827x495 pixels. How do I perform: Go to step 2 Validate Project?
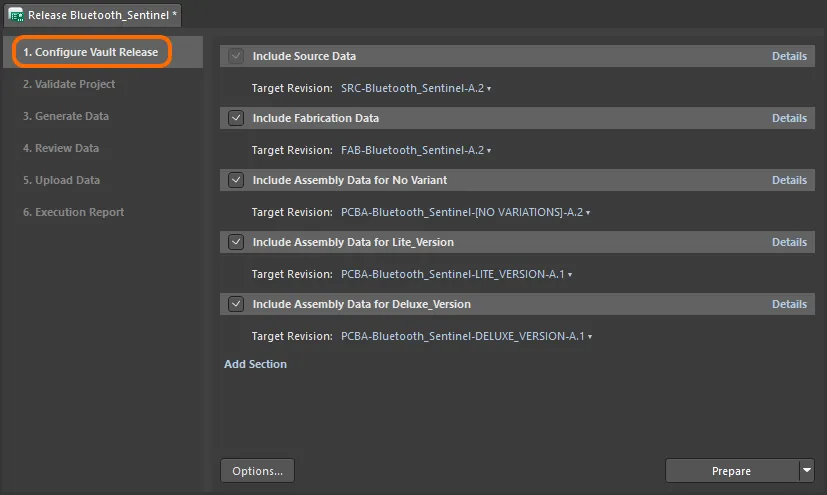[69, 84]
